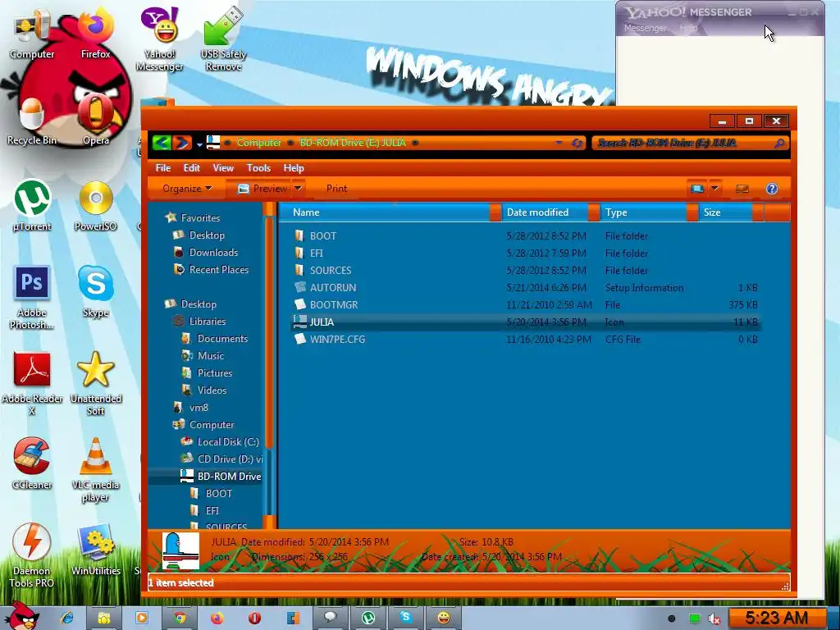Open the Tools menu
Viewport: 840px width, 630px height.
258,167
